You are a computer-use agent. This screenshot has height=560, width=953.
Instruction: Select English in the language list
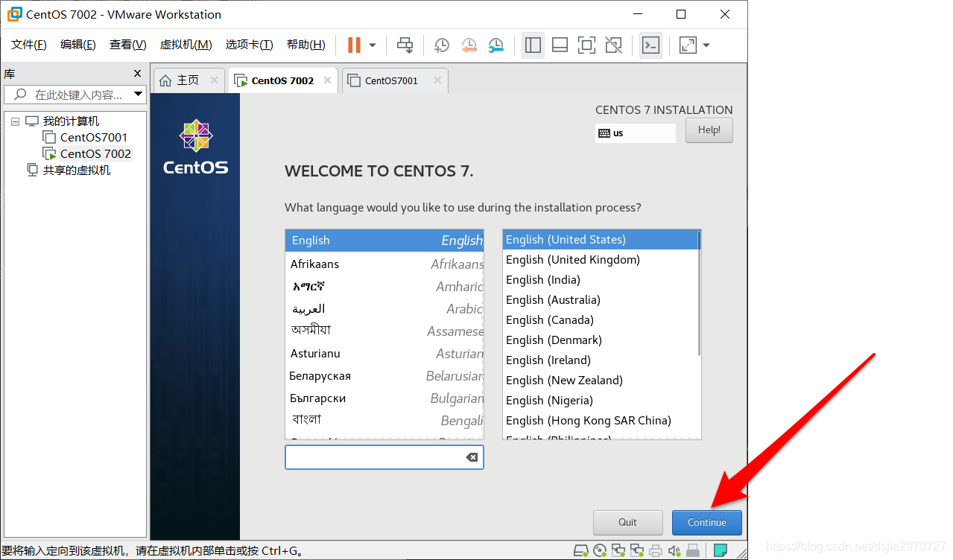(x=384, y=241)
